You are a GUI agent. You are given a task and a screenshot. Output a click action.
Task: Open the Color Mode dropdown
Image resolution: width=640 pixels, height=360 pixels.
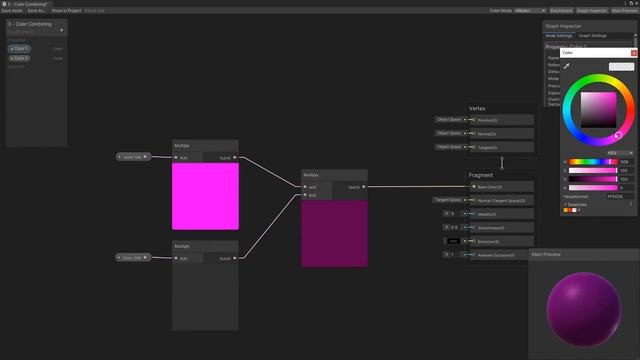pos(530,11)
